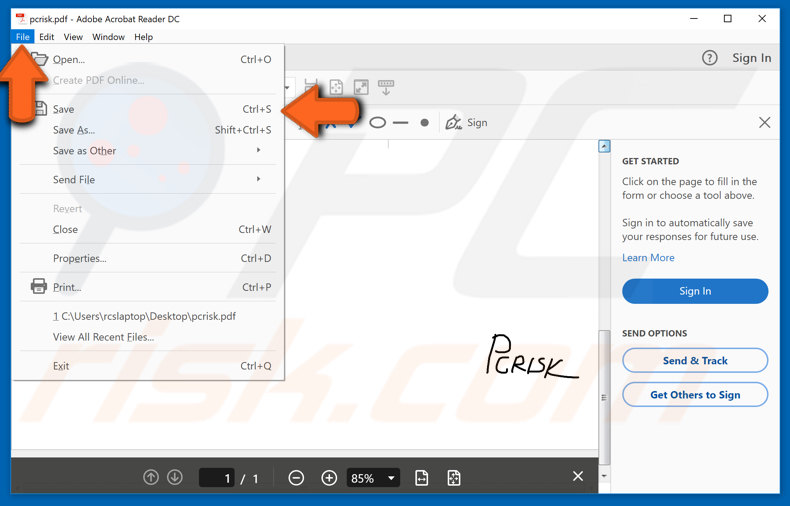Open the Help question mark icon
The height and width of the screenshot is (506, 790).
709,58
